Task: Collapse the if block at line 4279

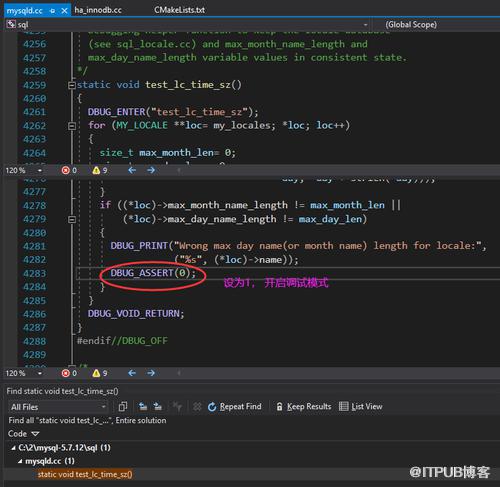Action: (x=72, y=220)
